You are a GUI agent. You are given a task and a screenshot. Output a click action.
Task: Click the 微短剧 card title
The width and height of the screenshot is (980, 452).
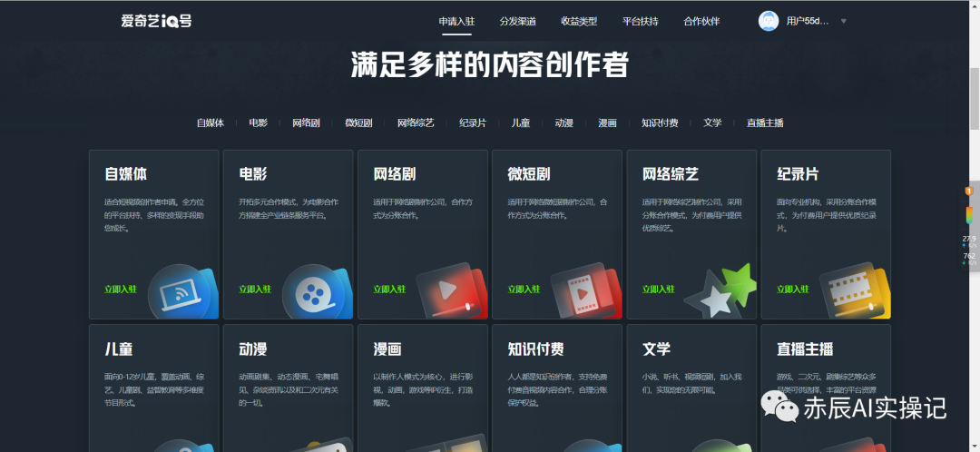point(529,173)
